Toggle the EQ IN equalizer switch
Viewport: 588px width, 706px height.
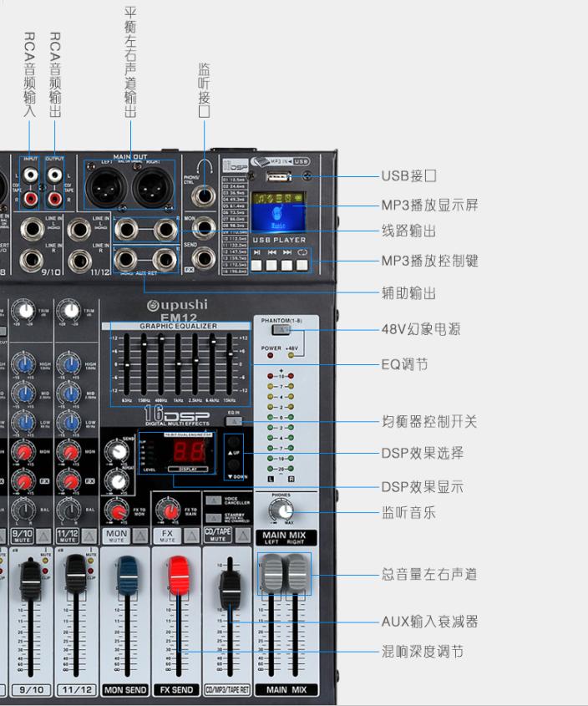(x=234, y=421)
